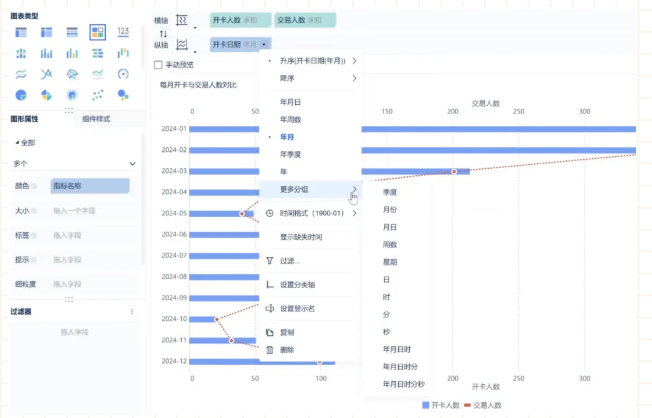Click the 设置显示名 menu entry
The height and width of the screenshot is (418, 652).
pyautogui.click(x=298, y=308)
